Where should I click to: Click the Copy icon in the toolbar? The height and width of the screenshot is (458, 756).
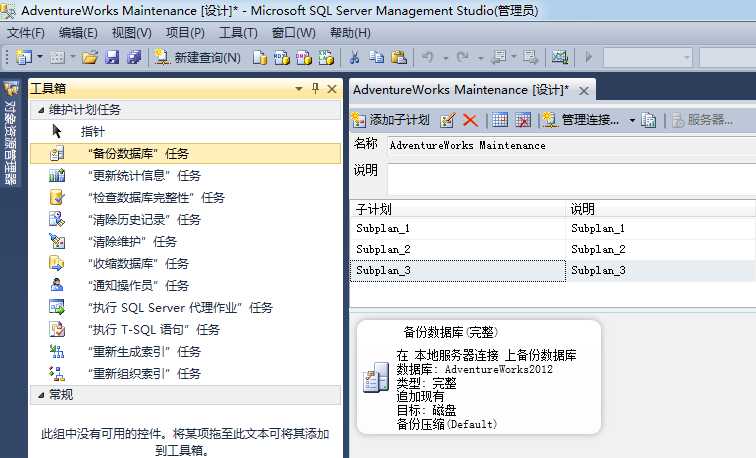376,58
